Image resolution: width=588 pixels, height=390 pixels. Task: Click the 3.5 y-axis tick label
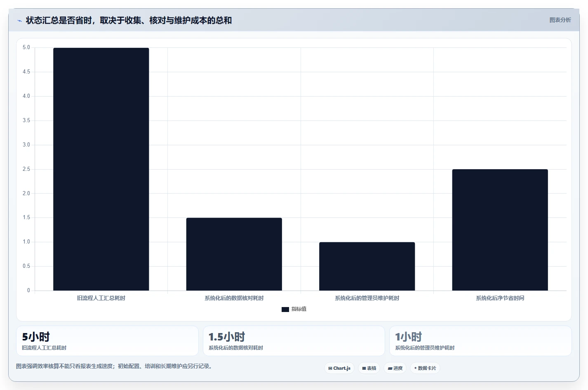click(x=26, y=121)
